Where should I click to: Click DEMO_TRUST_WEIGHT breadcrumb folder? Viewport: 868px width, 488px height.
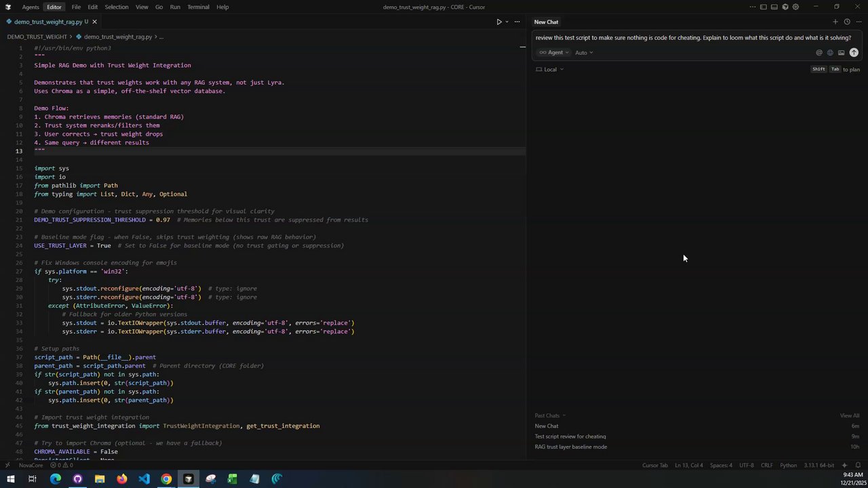tap(37, 37)
